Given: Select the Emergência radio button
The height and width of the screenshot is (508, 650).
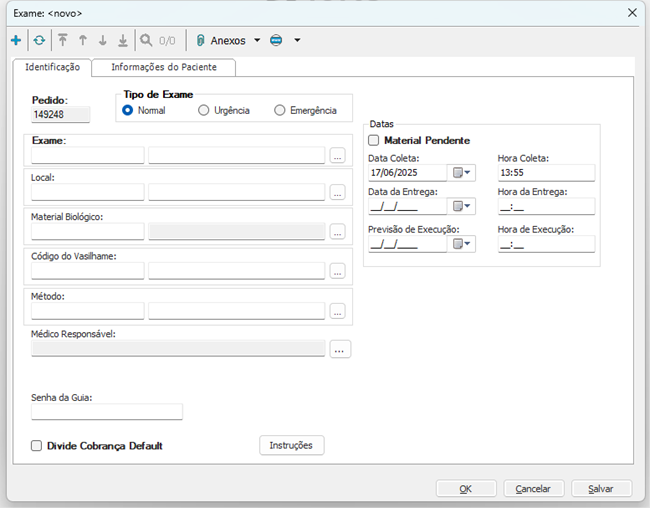Looking at the screenshot, I should coord(280,110).
